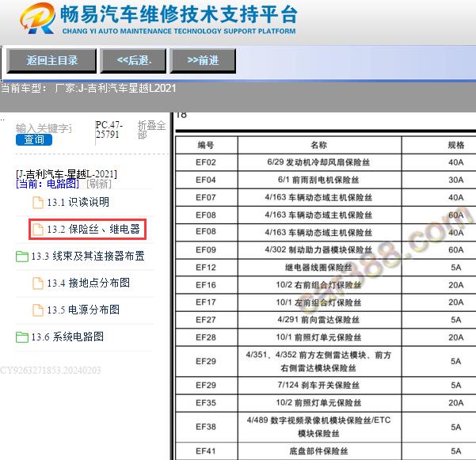Click the document icon beside 13.5 电源分布图
The width and height of the screenshot is (476, 460).
(38, 310)
